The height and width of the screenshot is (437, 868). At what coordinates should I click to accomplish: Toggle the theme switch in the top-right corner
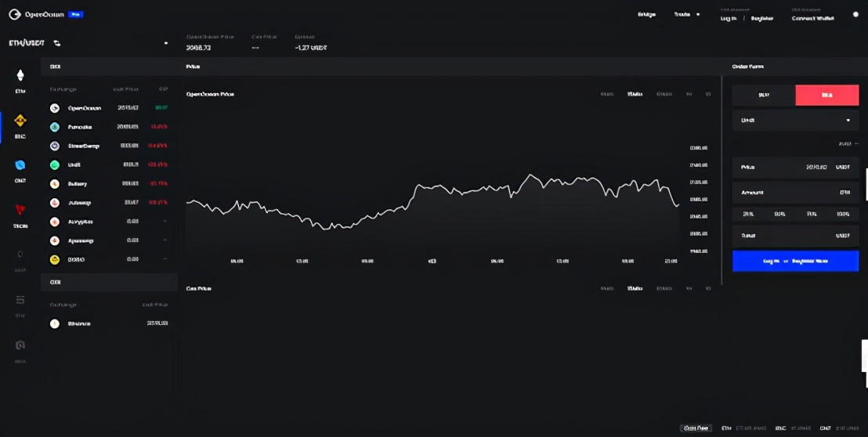click(855, 14)
